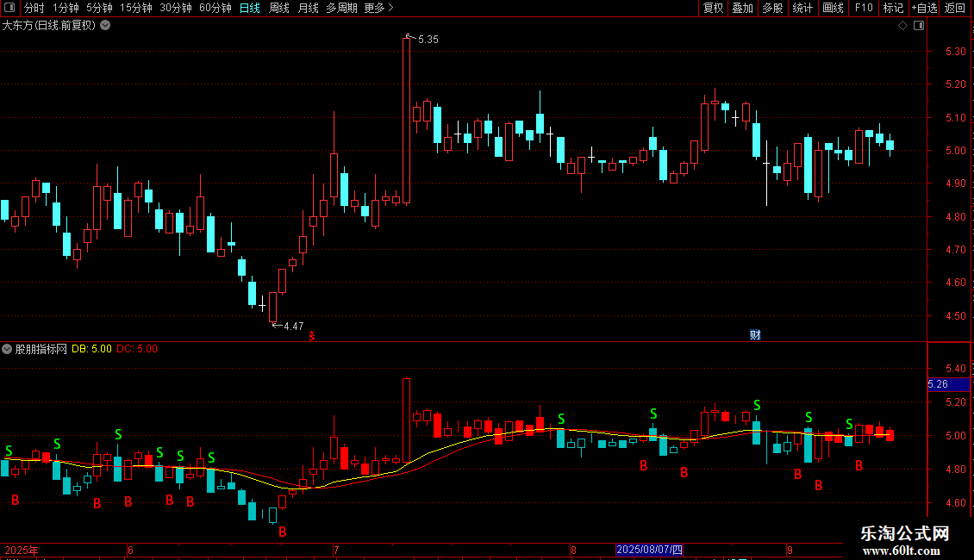
Task: Click month 9 marker on time axis
Action: [790, 550]
